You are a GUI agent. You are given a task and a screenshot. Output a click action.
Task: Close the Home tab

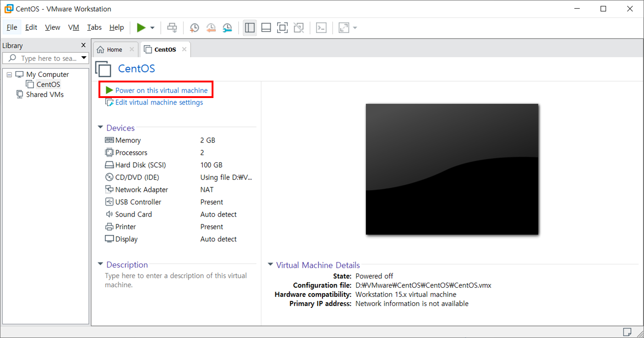point(132,49)
